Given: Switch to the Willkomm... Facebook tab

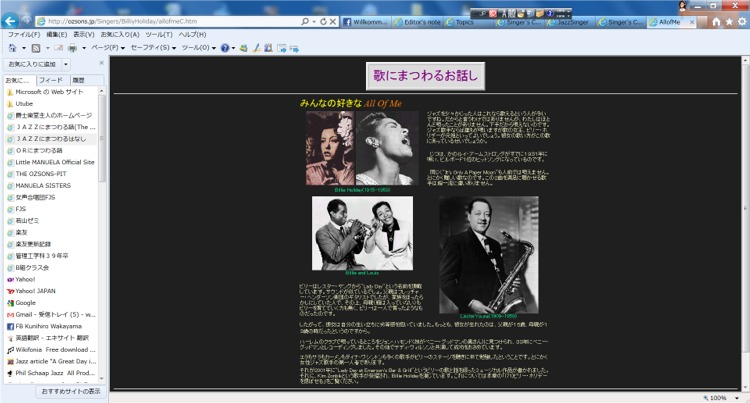Looking at the screenshot, I should tap(365, 22).
